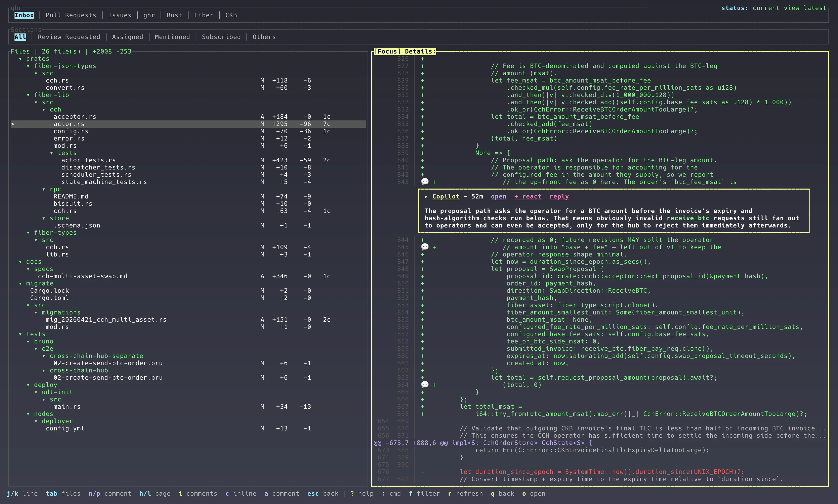Click the r refresh hint in footer
The height and width of the screenshot is (504, 838).
coord(465,493)
